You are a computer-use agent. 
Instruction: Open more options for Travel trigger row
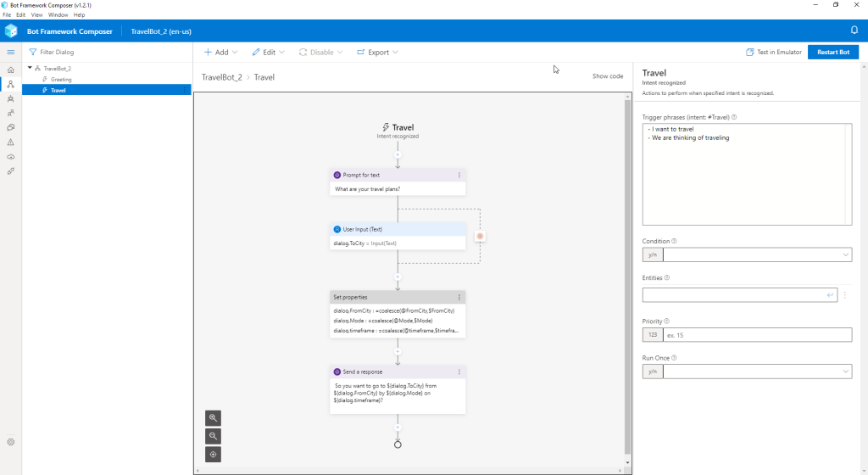185,90
